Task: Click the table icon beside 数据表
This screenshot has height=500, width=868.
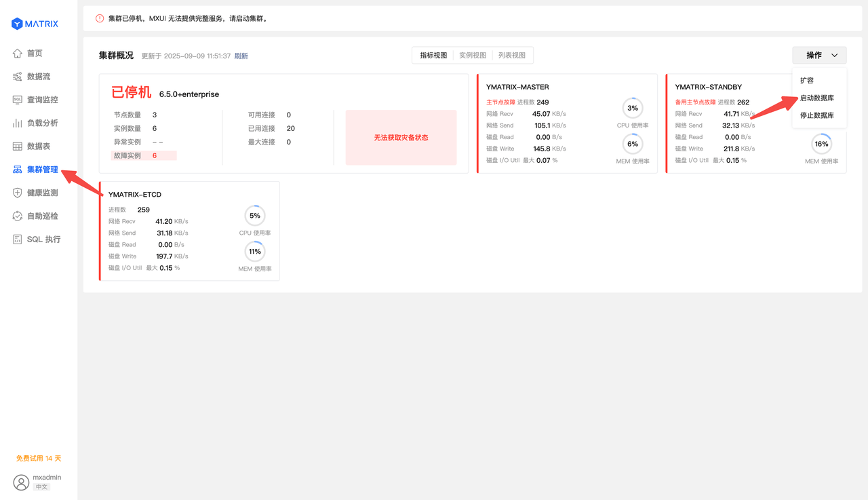Action: (x=18, y=146)
